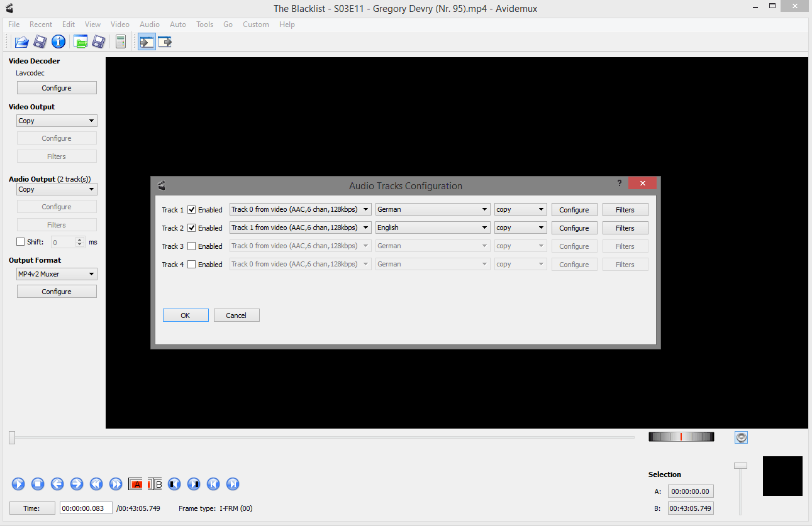Screen dimensions: 812x526
Task: Open the File menu
Action: 14,25
